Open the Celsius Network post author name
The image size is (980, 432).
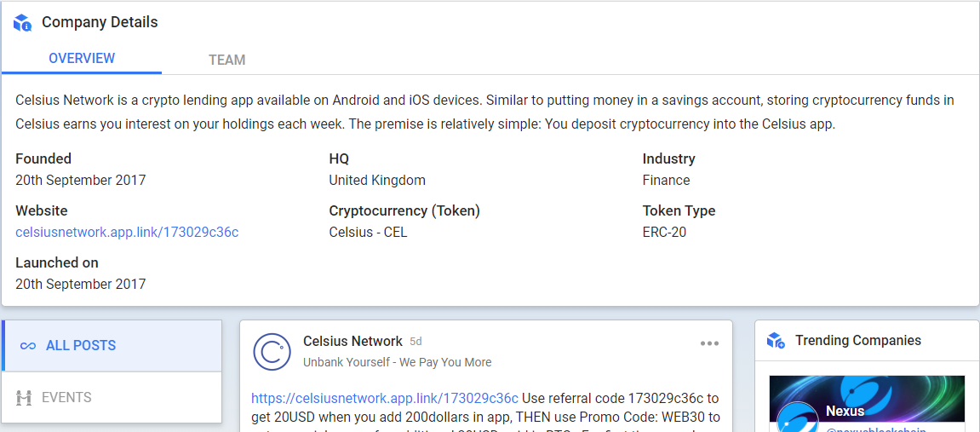(352, 342)
